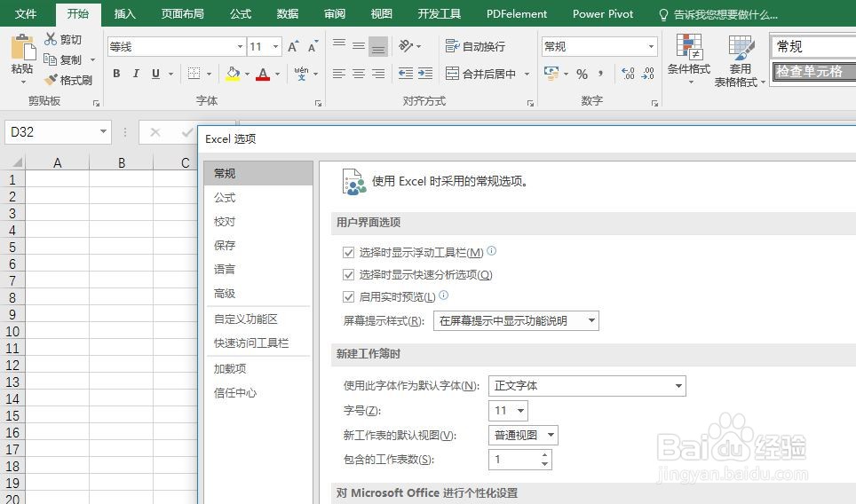Center text horizontally
The image size is (856, 504).
359,73
